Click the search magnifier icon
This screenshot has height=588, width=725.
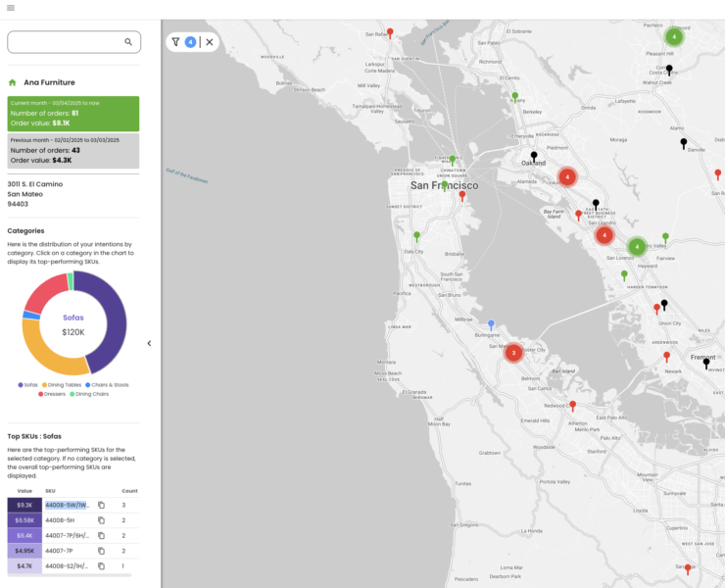click(128, 42)
